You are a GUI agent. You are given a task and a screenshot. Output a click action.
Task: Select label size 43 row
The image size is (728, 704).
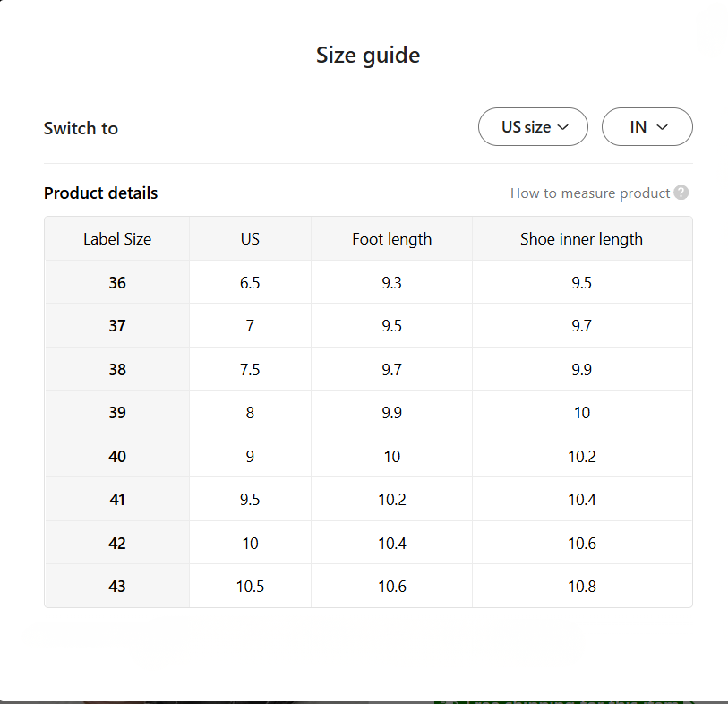pos(117,587)
